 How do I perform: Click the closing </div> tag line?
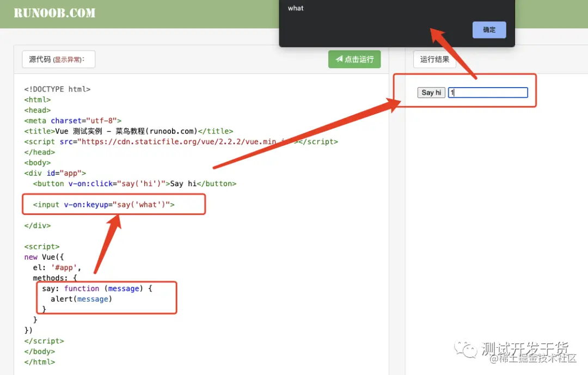[x=38, y=226]
